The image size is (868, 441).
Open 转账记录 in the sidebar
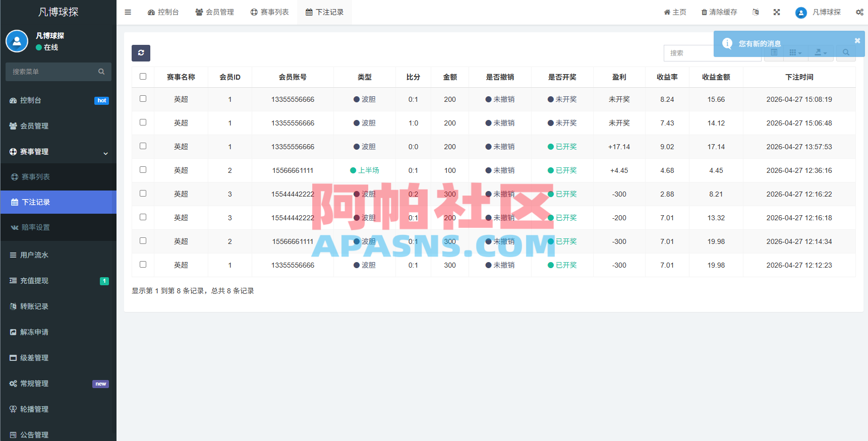pos(59,306)
